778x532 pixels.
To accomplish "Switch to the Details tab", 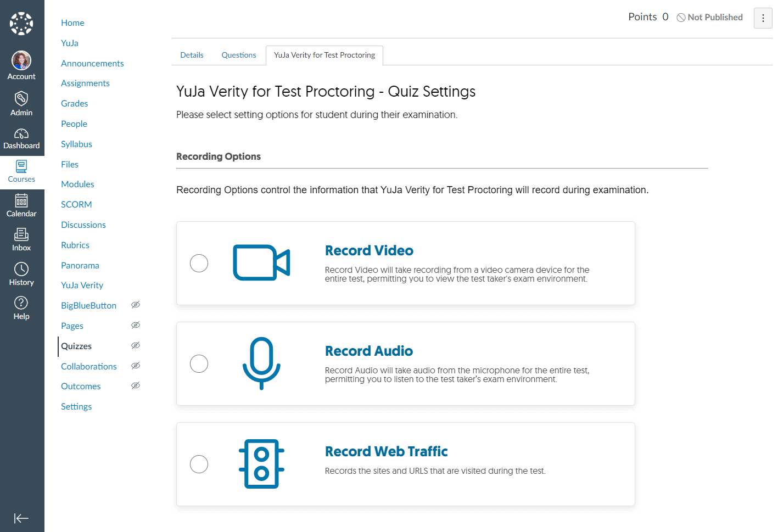I will coord(192,55).
